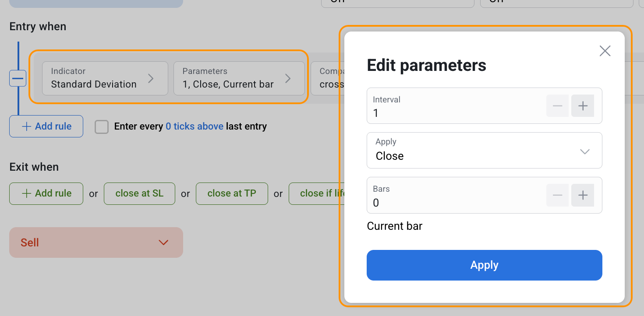Click the blue Apply button
This screenshot has height=316, width=644.
coord(484,265)
